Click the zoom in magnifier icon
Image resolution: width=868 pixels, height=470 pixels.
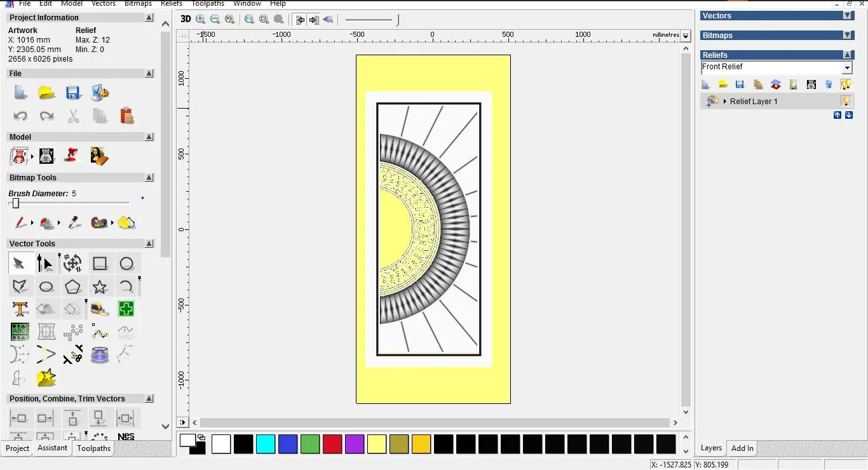201,20
